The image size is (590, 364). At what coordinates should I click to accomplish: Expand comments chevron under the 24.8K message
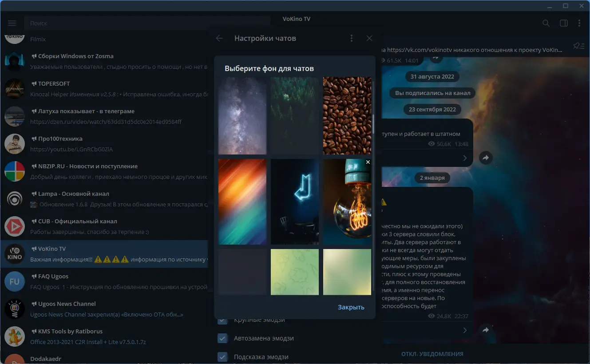(x=465, y=330)
